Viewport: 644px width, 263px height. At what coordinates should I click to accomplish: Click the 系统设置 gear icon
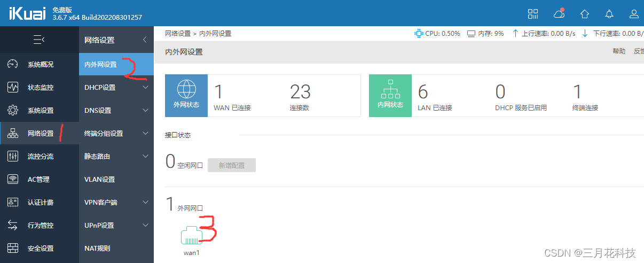pos(13,111)
